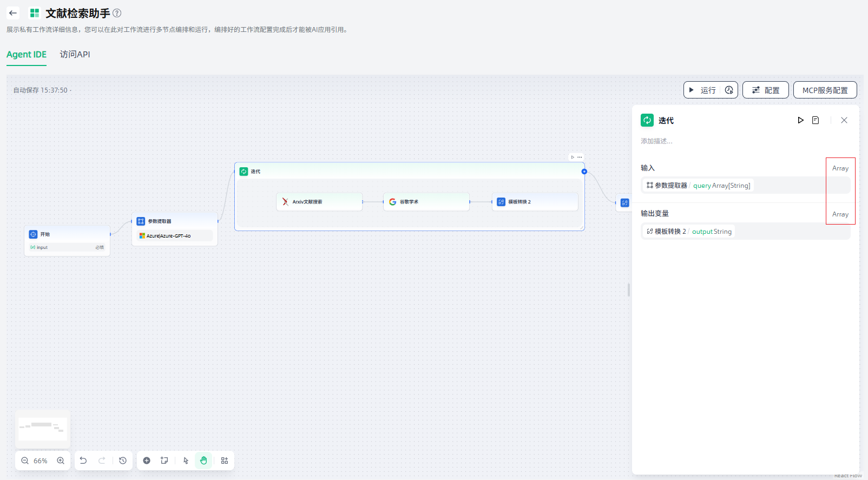This screenshot has width=868, height=480.
Task: Open the 配置 settings button
Action: [765, 90]
